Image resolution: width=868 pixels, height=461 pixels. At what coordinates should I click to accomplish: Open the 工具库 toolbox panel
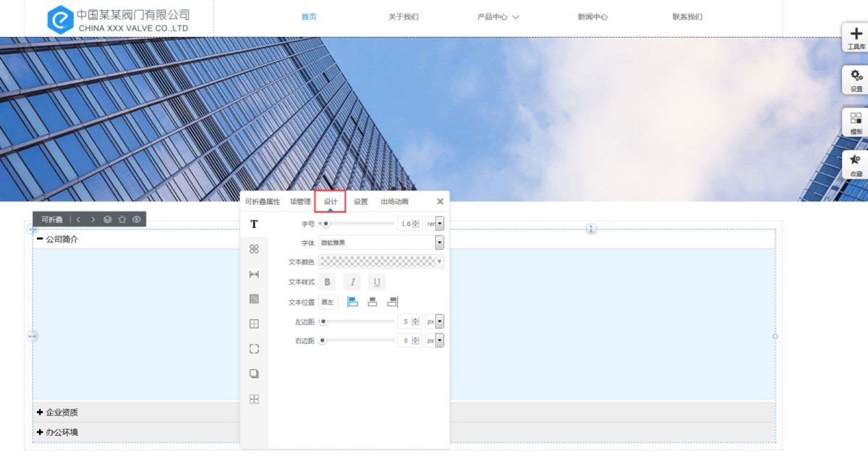856,38
